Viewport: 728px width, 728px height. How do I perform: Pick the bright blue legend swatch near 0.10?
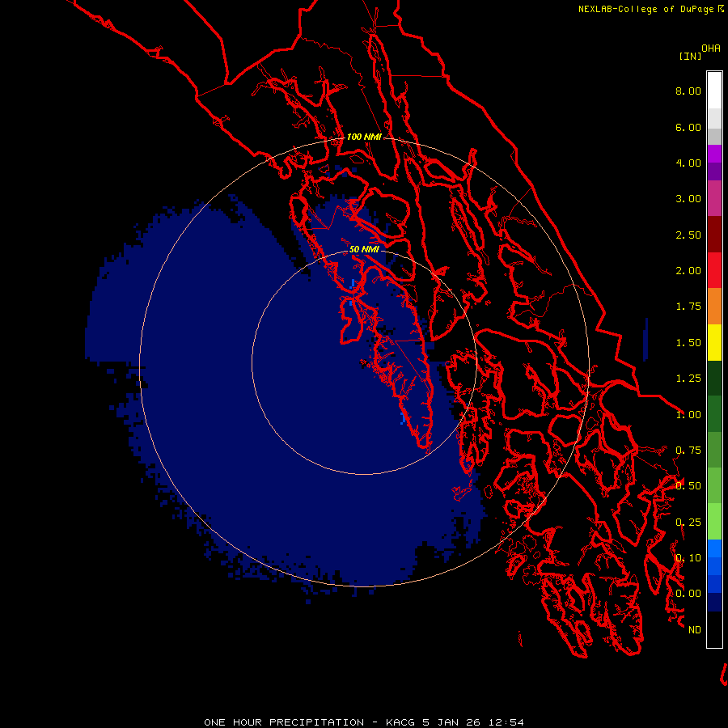tap(714, 548)
